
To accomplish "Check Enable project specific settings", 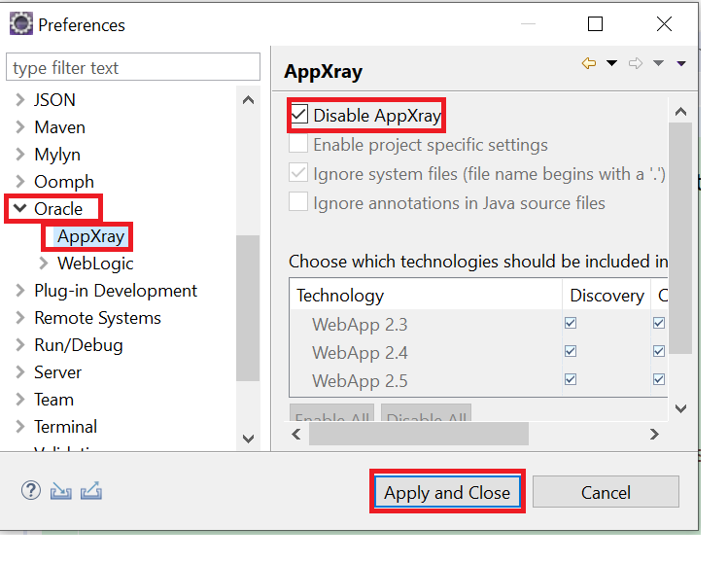I will [298, 144].
